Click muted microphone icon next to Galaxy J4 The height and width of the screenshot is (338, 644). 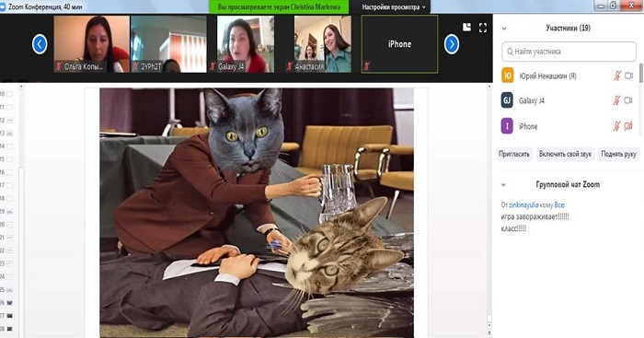coord(616,100)
